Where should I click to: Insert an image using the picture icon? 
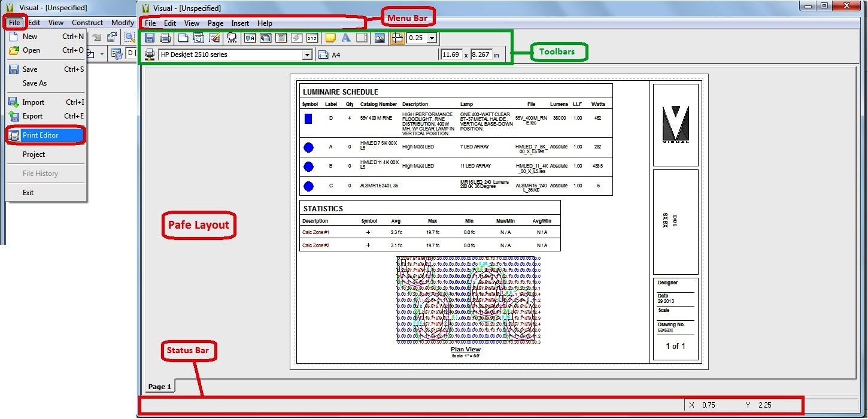[378, 38]
